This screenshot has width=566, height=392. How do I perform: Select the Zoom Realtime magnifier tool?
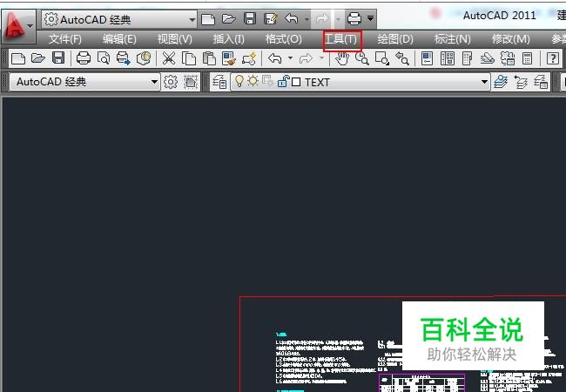click(x=361, y=58)
